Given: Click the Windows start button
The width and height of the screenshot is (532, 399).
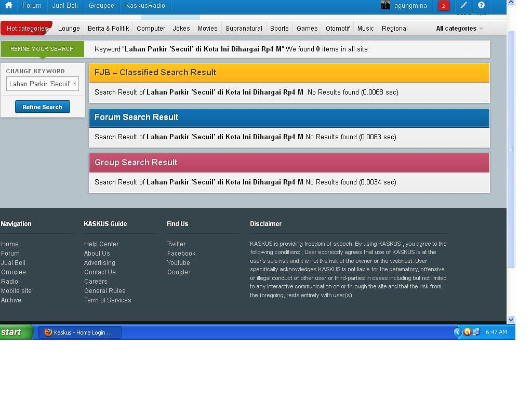Looking at the screenshot, I should click(16, 332).
